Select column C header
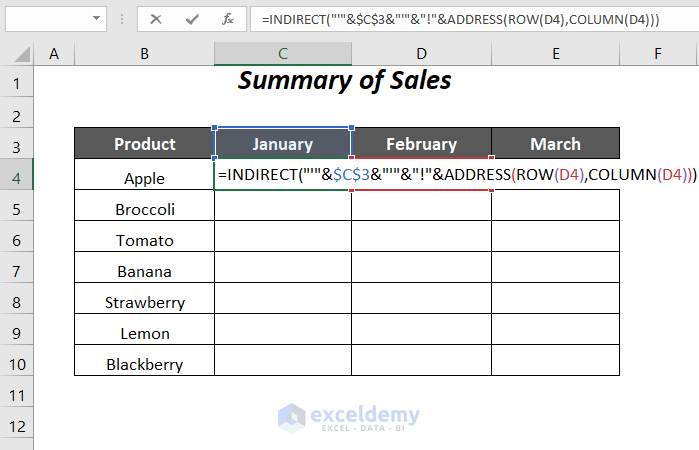 click(x=283, y=53)
